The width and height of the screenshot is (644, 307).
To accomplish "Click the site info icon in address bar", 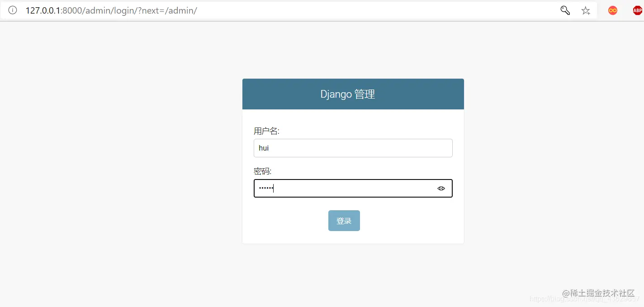I will (x=12, y=10).
